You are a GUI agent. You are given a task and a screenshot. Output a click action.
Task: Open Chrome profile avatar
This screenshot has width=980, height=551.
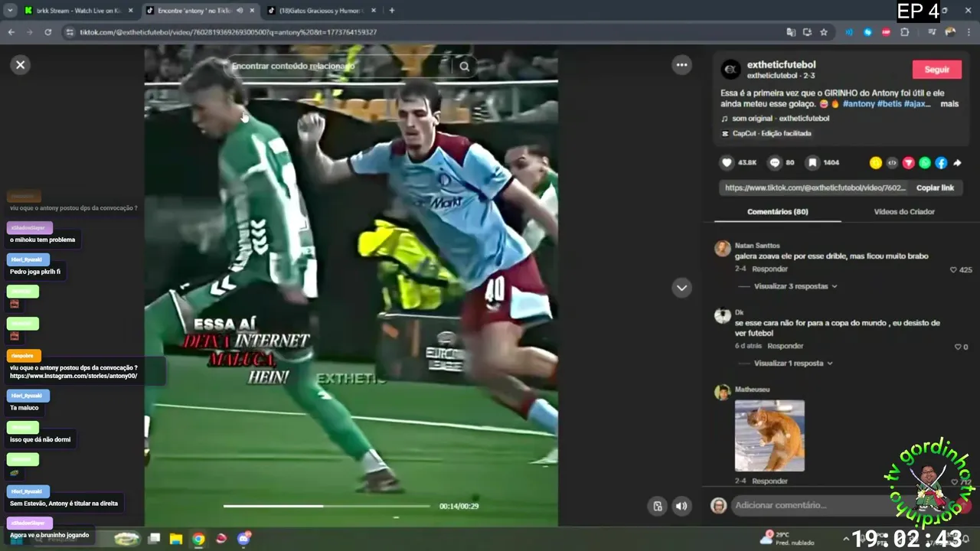950,32
